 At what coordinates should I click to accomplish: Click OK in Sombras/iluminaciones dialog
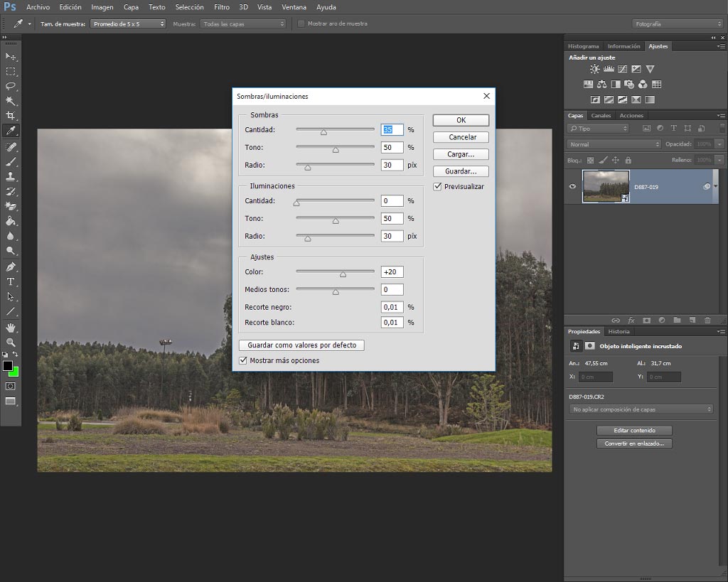[461, 120]
